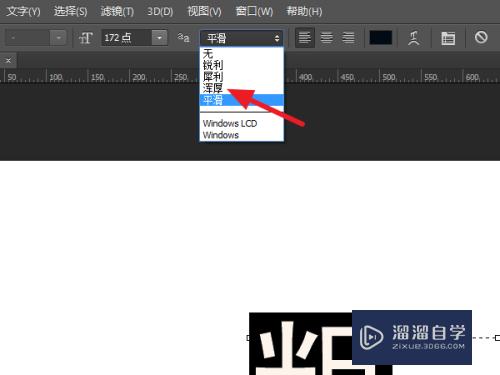Open the 视图(V) menu
Image resolution: width=500 pixels, height=375 pixels.
[x=204, y=11]
